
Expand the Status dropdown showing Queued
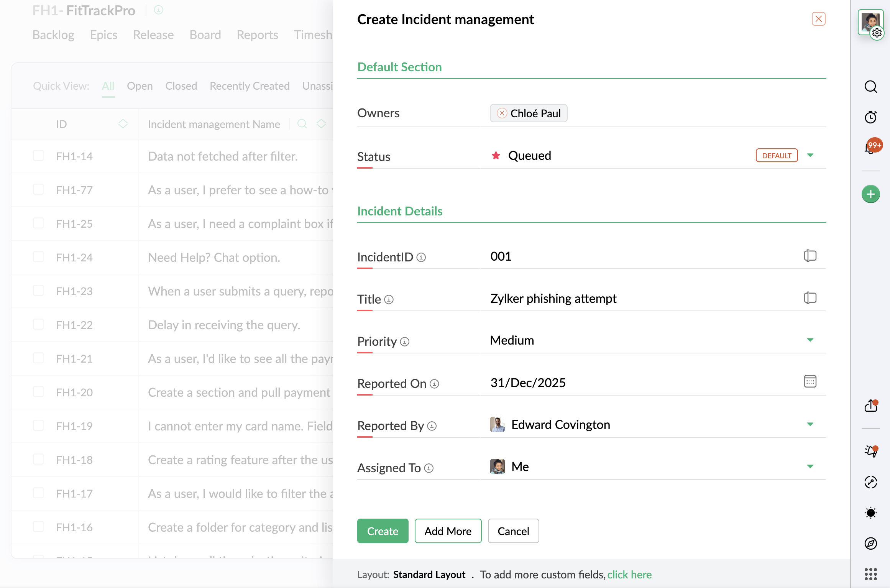(x=810, y=156)
